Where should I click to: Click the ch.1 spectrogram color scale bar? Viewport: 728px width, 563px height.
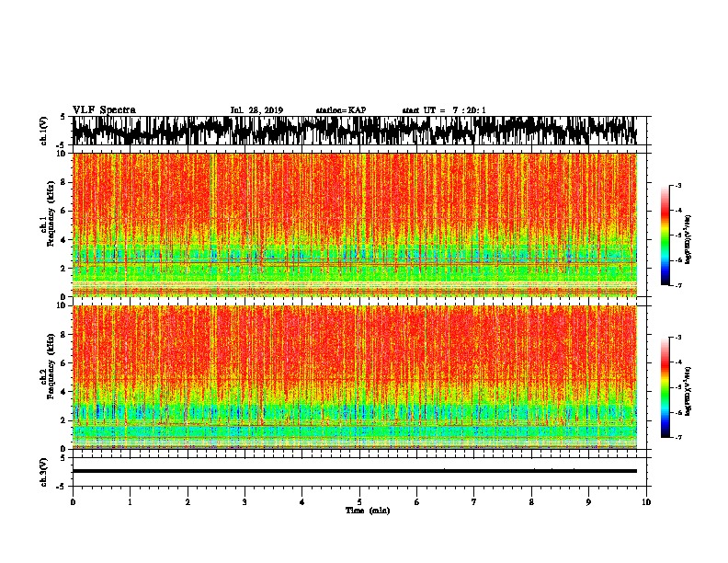click(x=665, y=236)
